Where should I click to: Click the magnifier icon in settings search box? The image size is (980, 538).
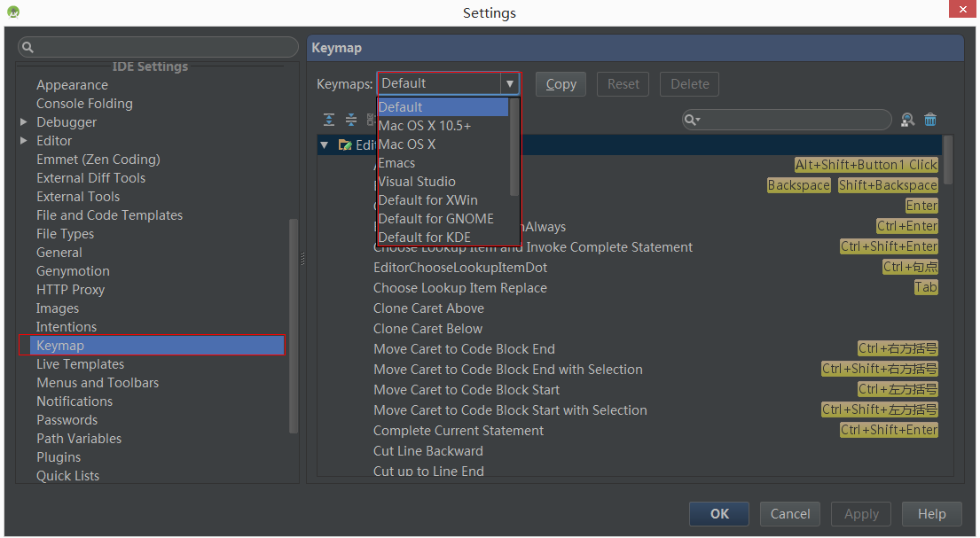click(x=27, y=47)
